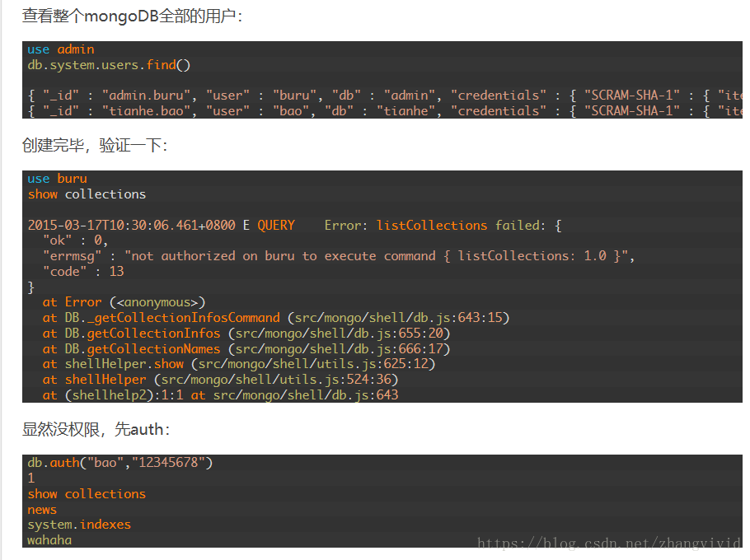This screenshot has height=560, width=750.
Task: Click the 'use admin' code line
Action: coord(61,49)
